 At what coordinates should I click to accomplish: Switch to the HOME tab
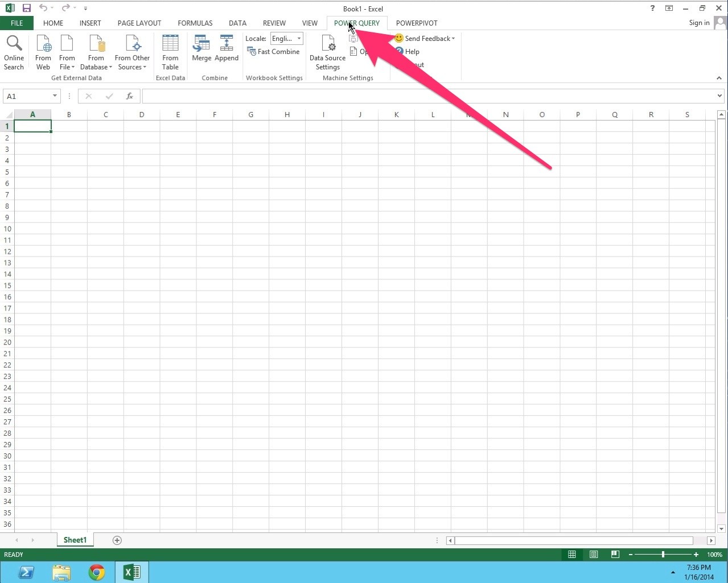click(53, 23)
